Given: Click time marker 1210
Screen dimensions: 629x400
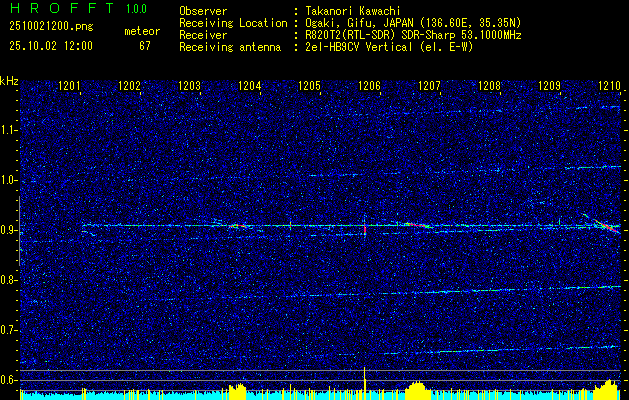Looking at the screenshot, I should (x=609, y=85).
